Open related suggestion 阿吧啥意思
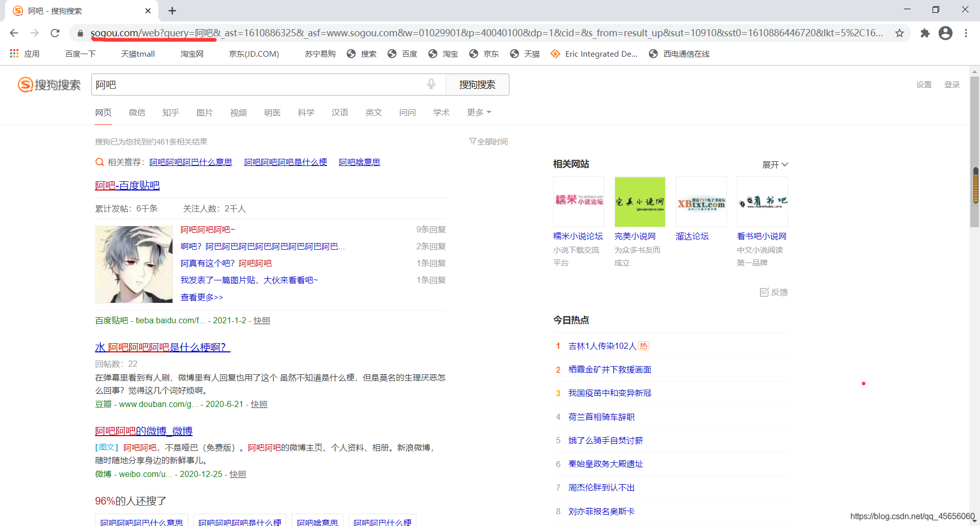The height and width of the screenshot is (526, 980). 359,162
